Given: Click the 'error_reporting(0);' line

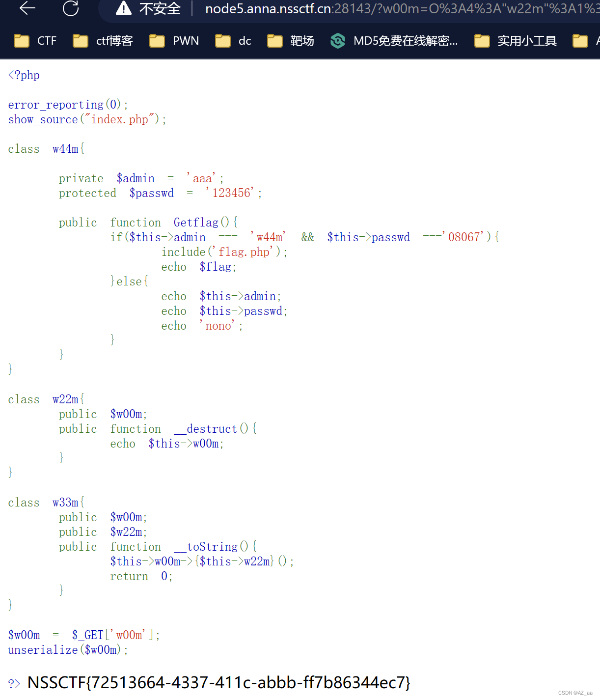Looking at the screenshot, I should click(x=68, y=105).
